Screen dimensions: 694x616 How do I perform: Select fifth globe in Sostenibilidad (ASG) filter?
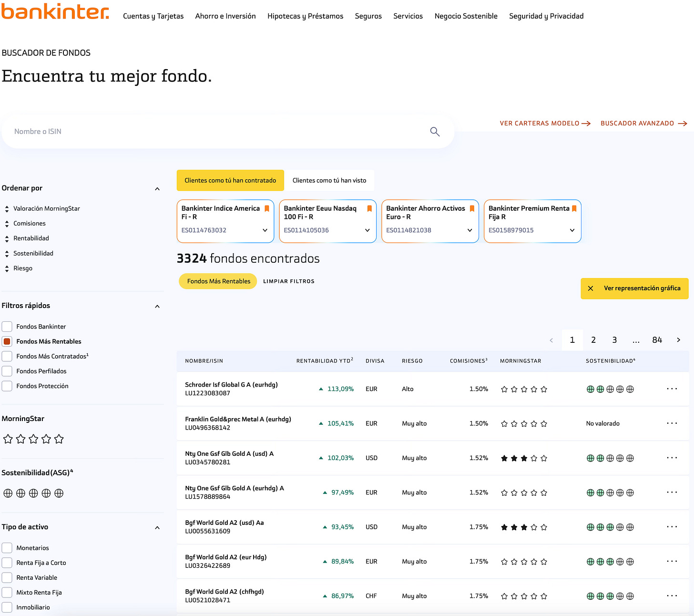tap(59, 493)
